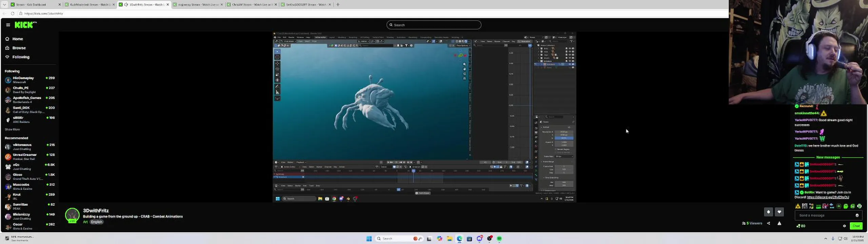
Task: Pause the Blender timeline playback
Action: point(396,162)
